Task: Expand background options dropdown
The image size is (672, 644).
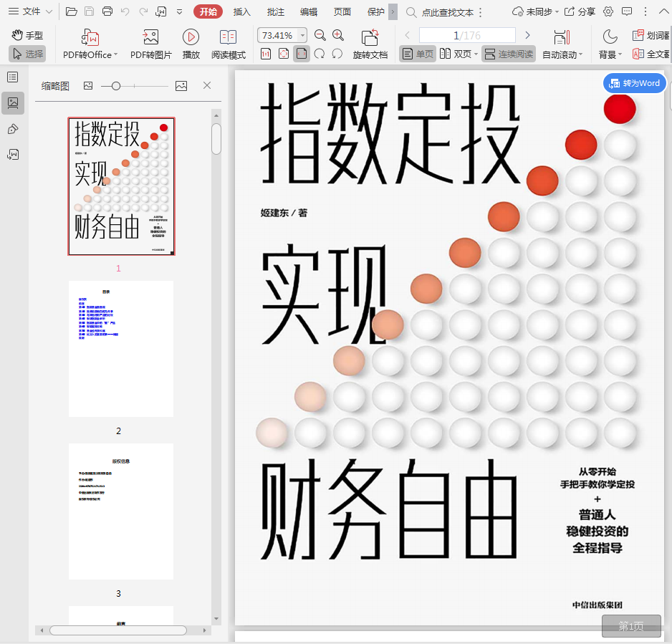Action: tap(620, 54)
